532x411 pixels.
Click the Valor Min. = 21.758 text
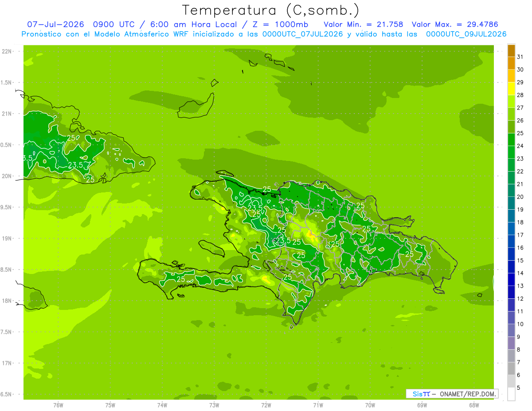click(364, 24)
